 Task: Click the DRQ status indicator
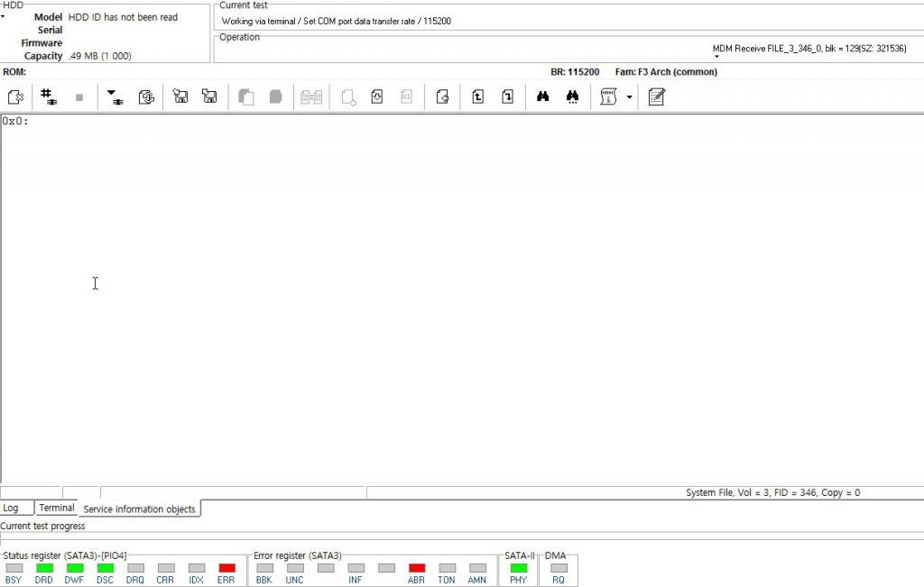coord(135,568)
